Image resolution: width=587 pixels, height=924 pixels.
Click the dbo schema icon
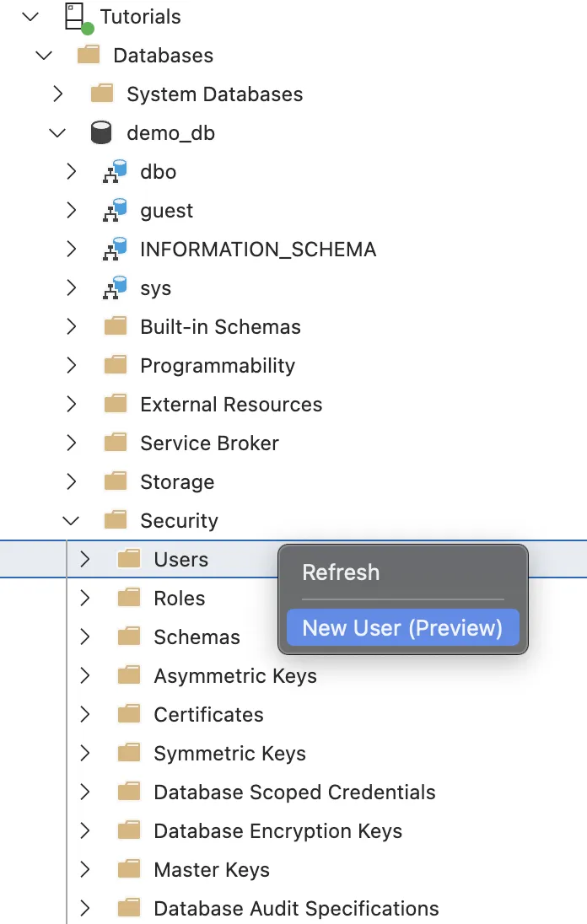click(x=115, y=172)
